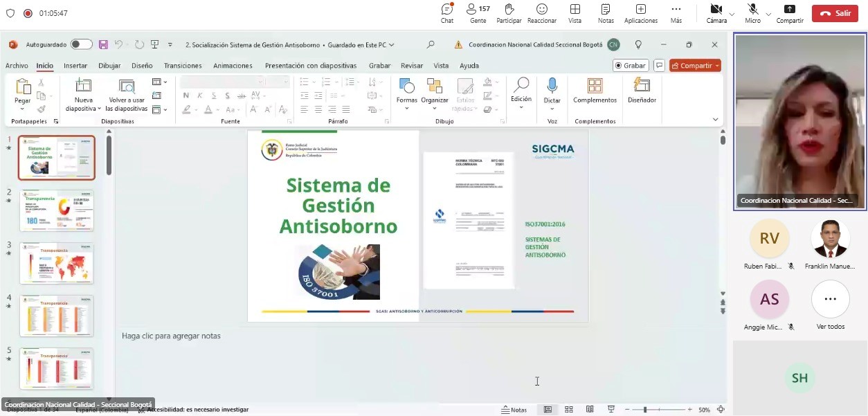Image resolution: width=868 pixels, height=416 pixels.
Task: Select the Presentación con diapositivas tab
Action: click(311, 66)
